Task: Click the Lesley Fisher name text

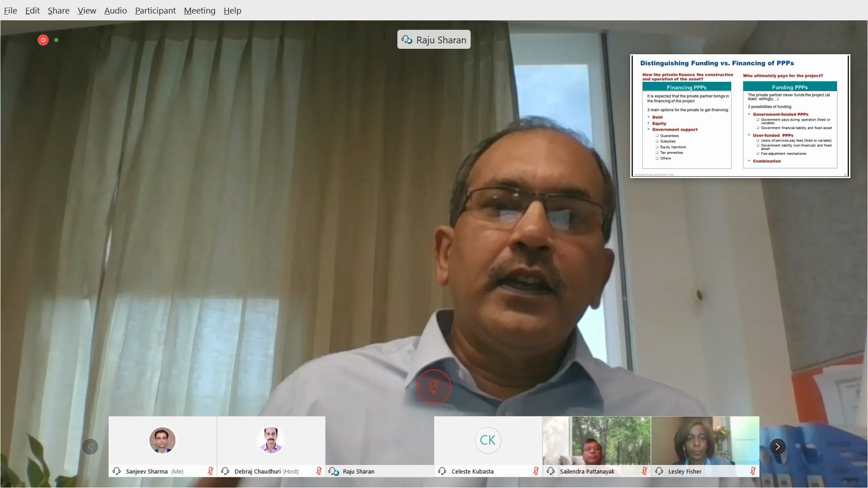Action: tap(685, 471)
